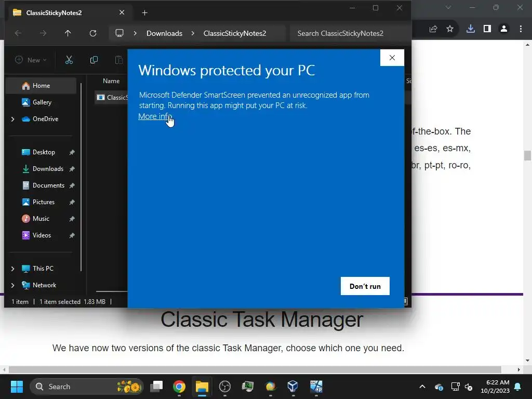This screenshot has height=399, width=532.
Task: Expand the chevron after Downloads breadcrumb
Action: coord(193,33)
